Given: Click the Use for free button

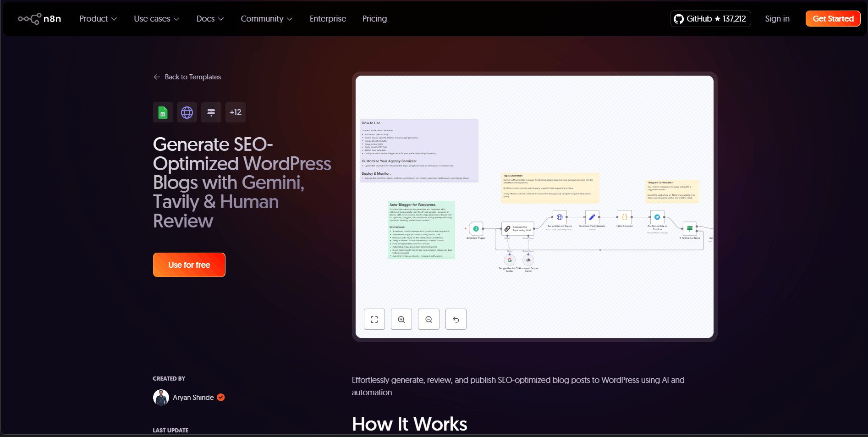Looking at the screenshot, I should [x=189, y=265].
